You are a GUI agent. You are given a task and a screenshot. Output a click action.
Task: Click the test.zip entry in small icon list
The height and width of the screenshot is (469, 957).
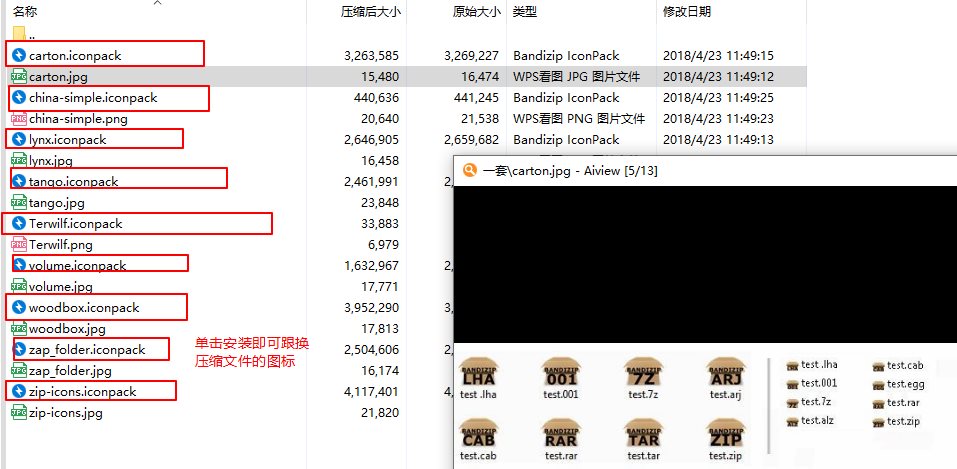[x=896, y=421]
